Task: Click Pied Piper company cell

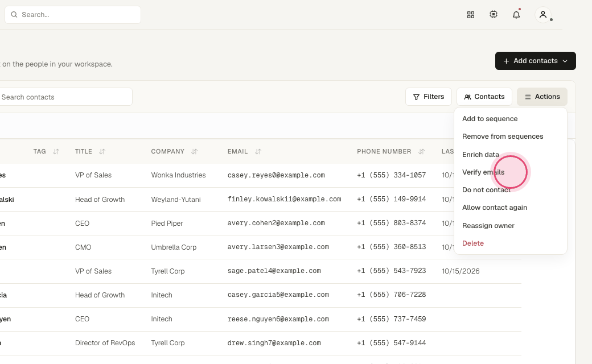Action: pyautogui.click(x=167, y=224)
